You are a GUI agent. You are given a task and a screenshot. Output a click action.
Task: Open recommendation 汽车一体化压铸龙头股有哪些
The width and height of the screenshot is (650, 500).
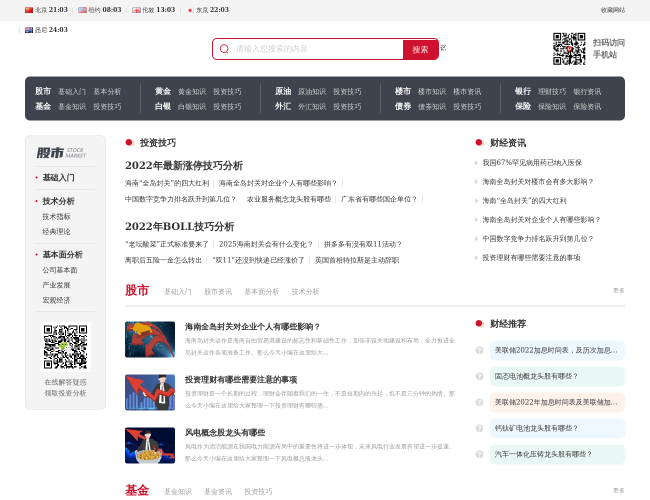[x=557, y=454]
